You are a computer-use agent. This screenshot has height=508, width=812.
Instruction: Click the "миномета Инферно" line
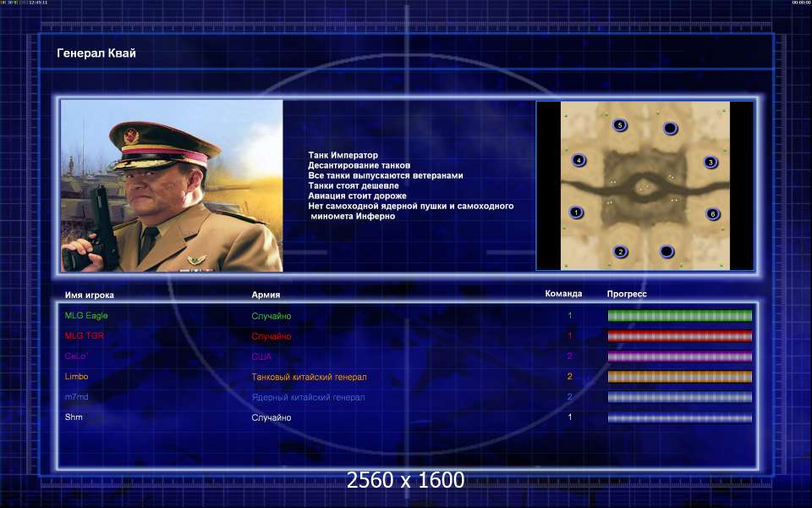pos(353,216)
